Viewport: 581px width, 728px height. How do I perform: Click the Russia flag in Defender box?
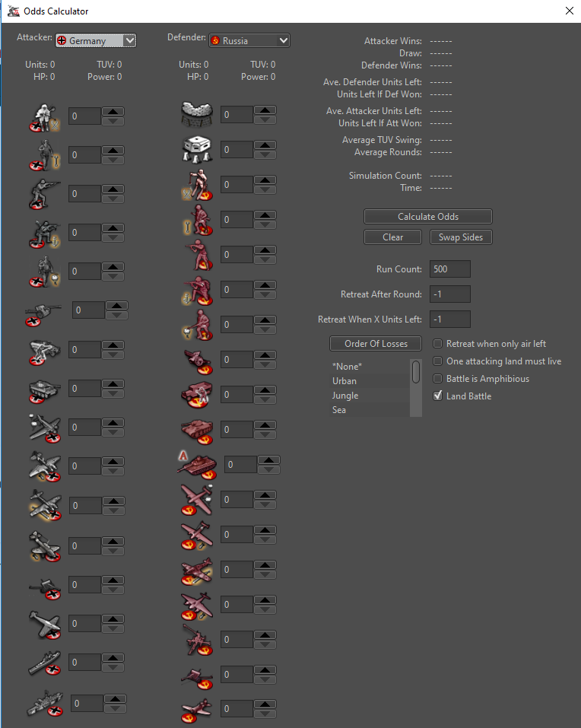tap(215, 40)
